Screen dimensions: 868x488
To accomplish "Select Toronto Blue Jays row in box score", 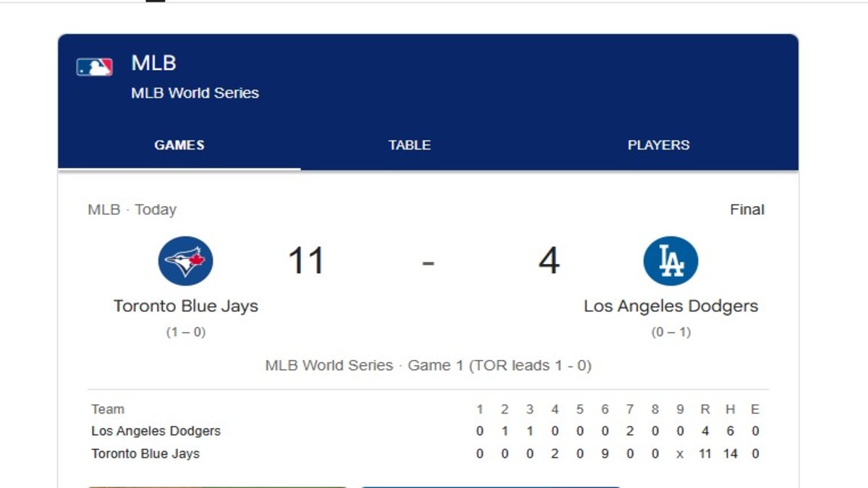I will (145, 454).
